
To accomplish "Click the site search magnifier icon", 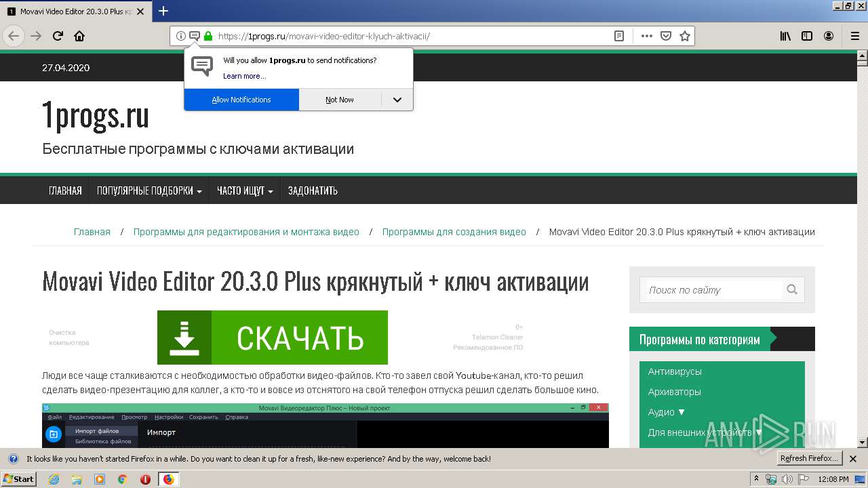I will pyautogui.click(x=792, y=289).
